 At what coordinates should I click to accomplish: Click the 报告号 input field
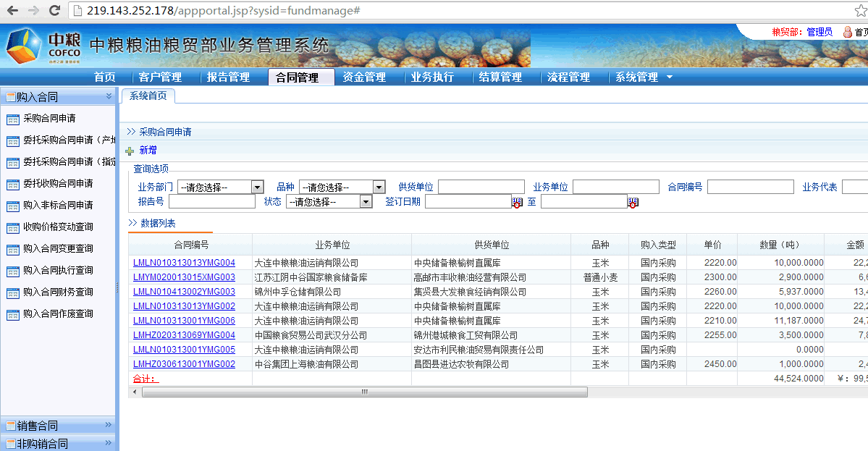point(212,202)
